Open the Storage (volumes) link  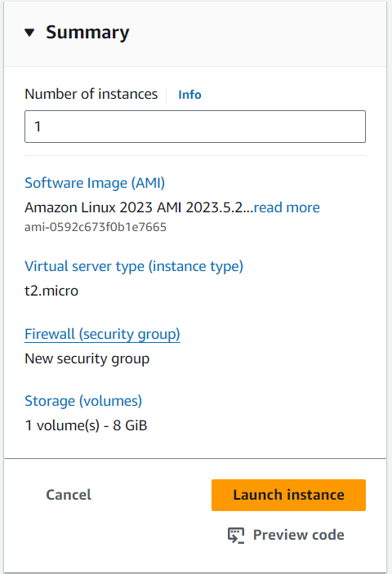(83, 401)
